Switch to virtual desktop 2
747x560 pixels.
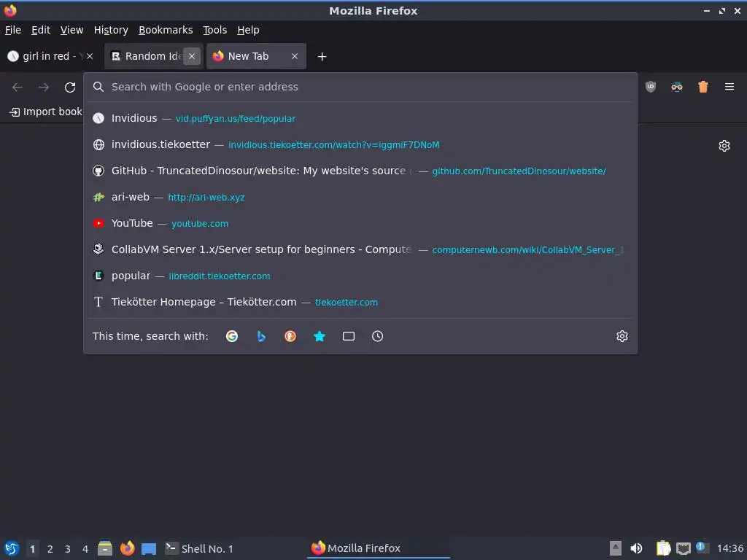pyautogui.click(x=50, y=548)
